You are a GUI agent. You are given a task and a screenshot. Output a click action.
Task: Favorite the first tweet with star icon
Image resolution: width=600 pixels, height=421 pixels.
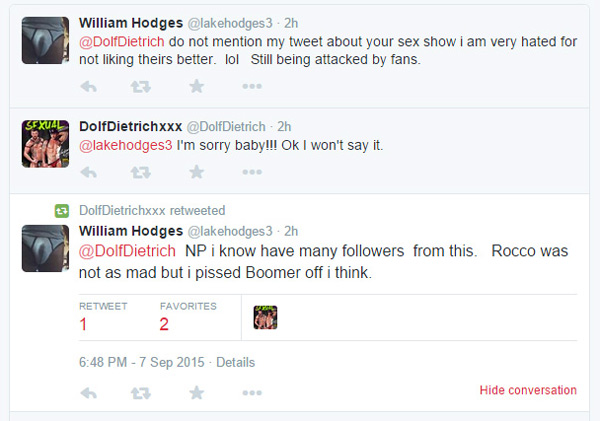pyautogui.click(x=197, y=86)
